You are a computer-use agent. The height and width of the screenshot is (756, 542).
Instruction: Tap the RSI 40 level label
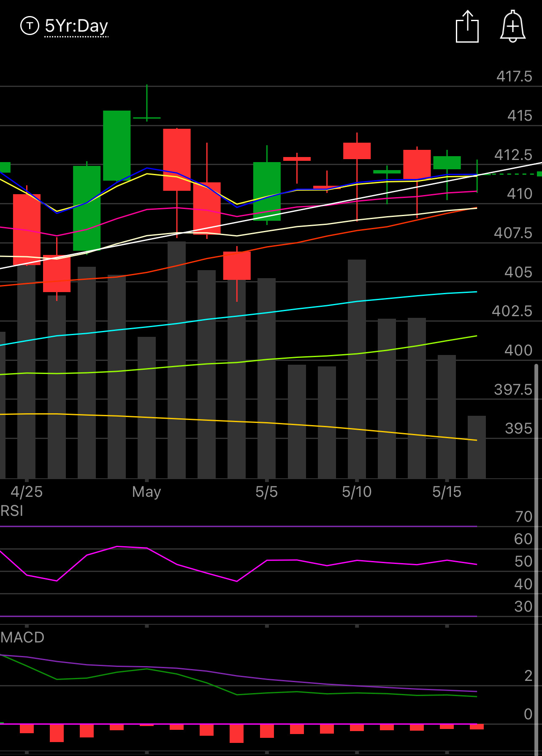pyautogui.click(x=523, y=584)
